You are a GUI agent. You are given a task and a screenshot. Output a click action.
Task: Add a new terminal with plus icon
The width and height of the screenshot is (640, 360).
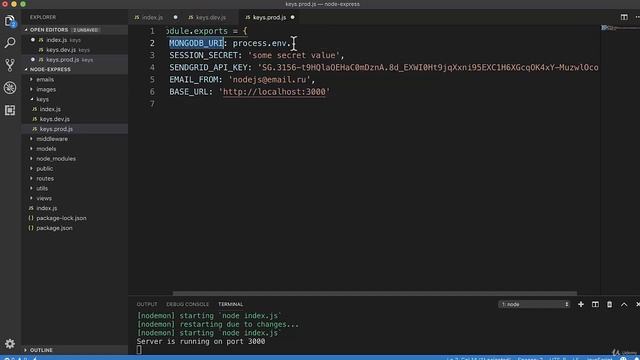coord(580,304)
